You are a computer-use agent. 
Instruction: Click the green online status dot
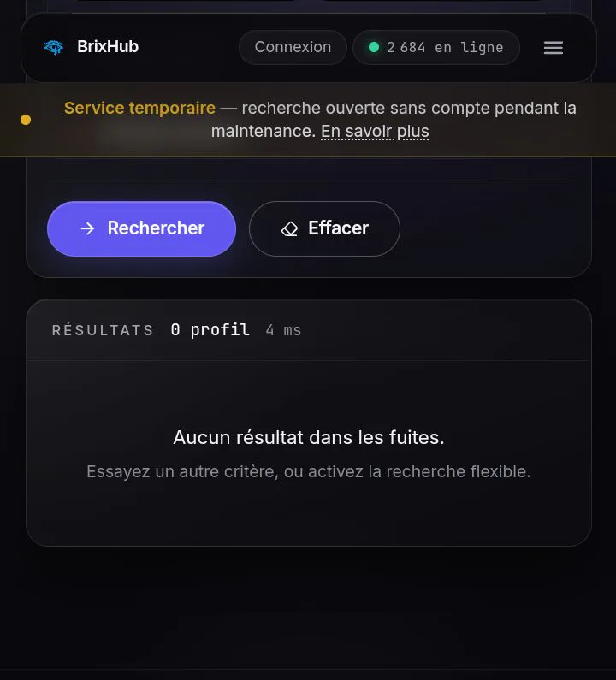[x=374, y=47]
